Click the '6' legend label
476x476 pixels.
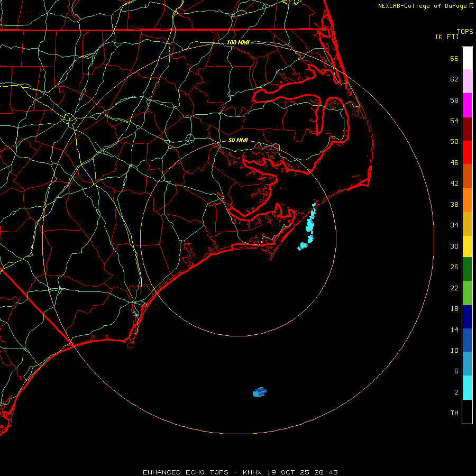[x=456, y=371]
